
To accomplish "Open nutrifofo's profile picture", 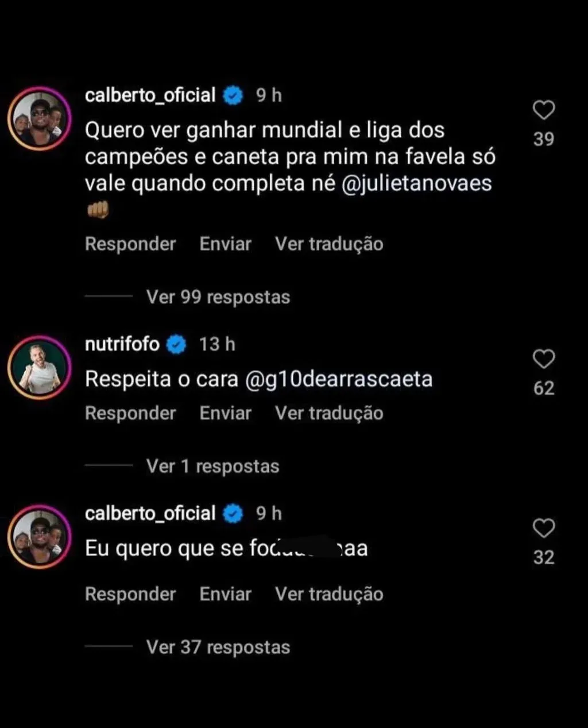I will click(38, 368).
